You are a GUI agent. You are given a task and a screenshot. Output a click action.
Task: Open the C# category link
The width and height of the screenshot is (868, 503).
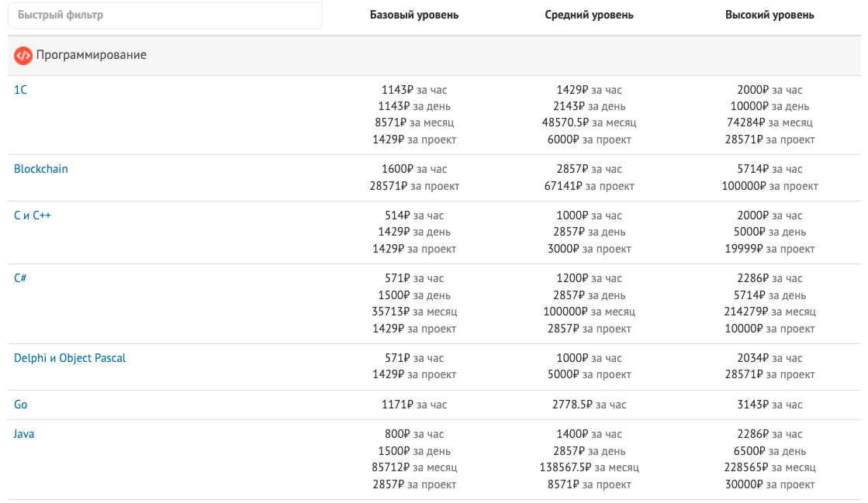(20, 277)
